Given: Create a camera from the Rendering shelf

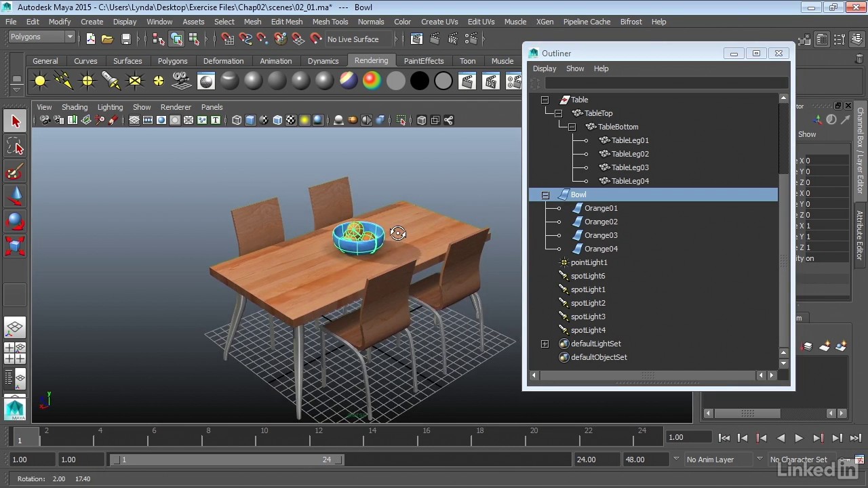Looking at the screenshot, I should 182,81.
